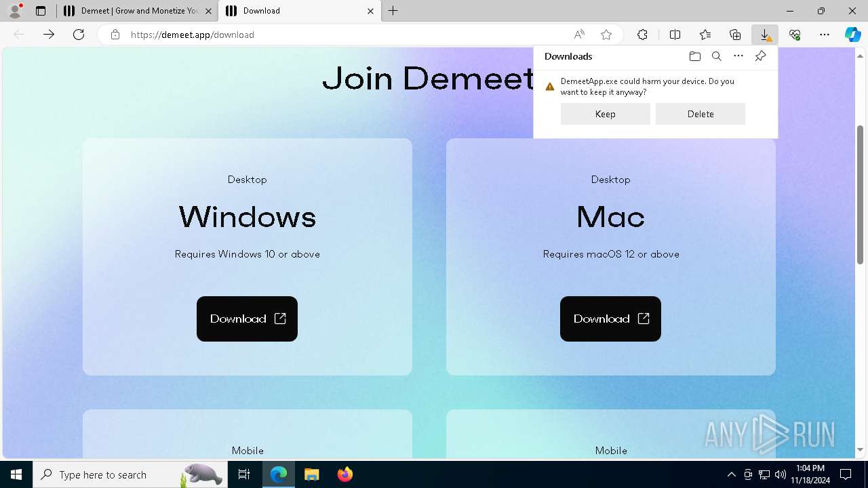Viewport: 868px width, 488px height.
Task: Pin the Downloads panel
Action: pyautogui.click(x=760, y=56)
